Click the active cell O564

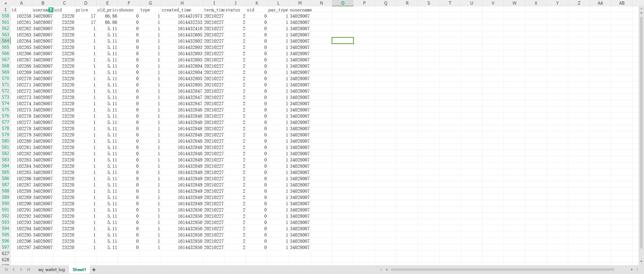(343, 41)
